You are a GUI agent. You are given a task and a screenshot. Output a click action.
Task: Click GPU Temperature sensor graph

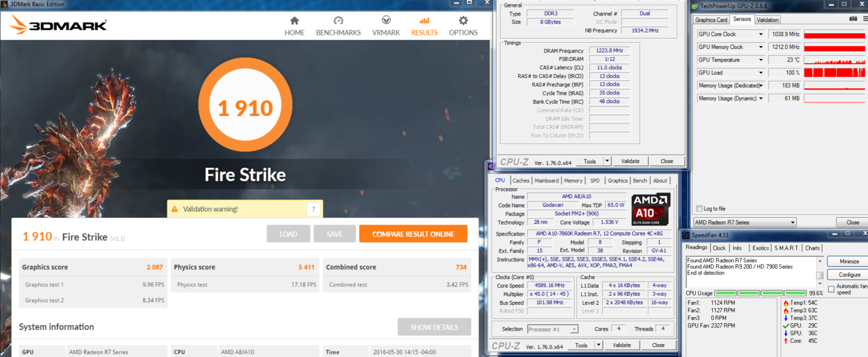point(835,60)
